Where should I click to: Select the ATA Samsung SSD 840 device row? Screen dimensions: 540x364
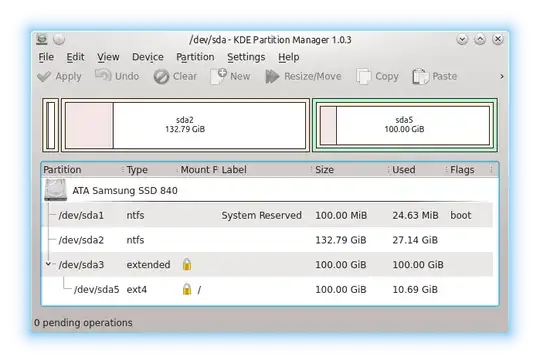pos(267,190)
